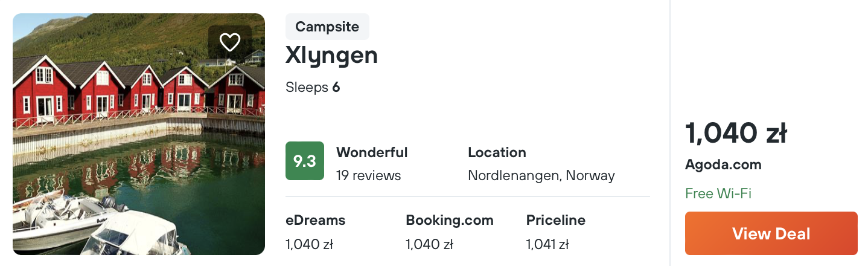Save Xlyngen with the heart icon

[230, 42]
